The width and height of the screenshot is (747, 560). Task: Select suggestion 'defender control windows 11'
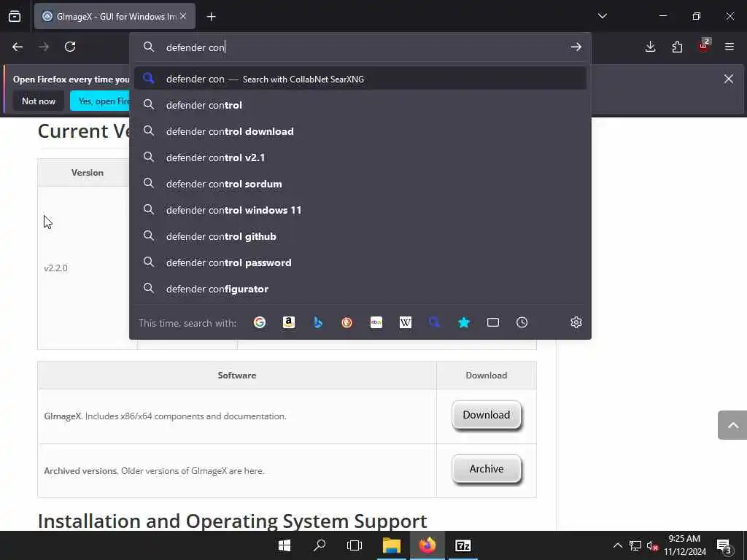pyautogui.click(x=360, y=210)
